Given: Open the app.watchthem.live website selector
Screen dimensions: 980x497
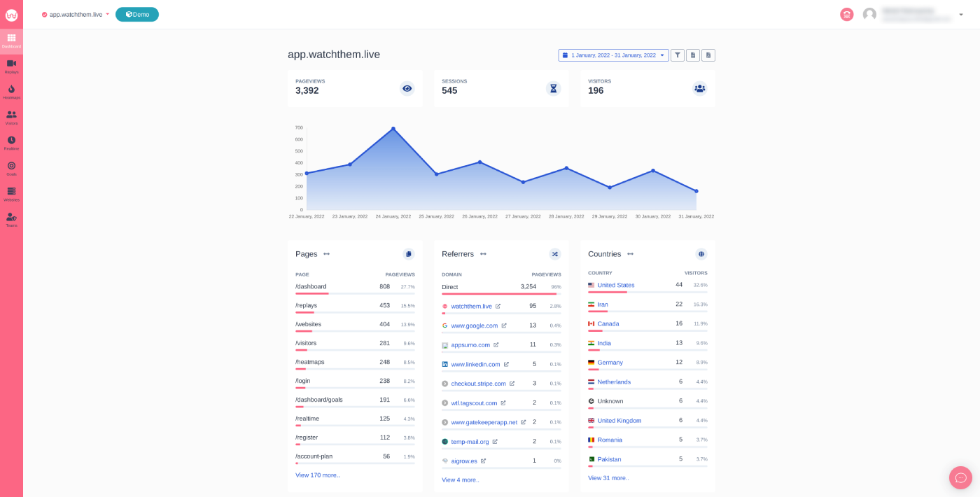Looking at the screenshot, I should coord(76,14).
